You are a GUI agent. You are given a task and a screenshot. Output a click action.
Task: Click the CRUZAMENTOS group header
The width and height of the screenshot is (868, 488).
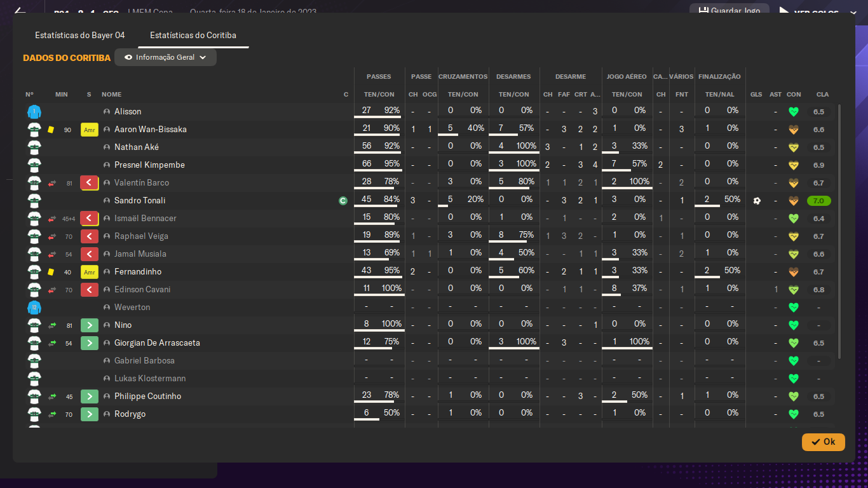pos(463,77)
